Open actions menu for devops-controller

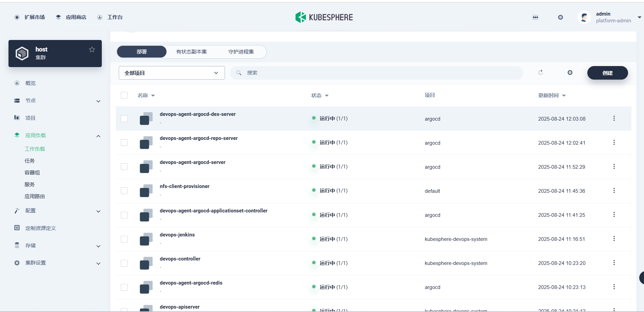point(614,263)
